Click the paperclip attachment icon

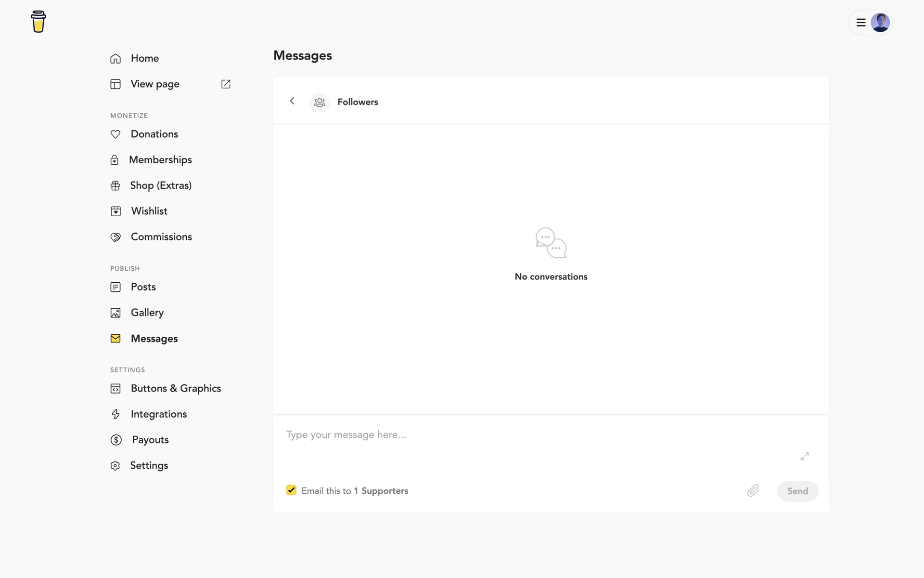753,491
